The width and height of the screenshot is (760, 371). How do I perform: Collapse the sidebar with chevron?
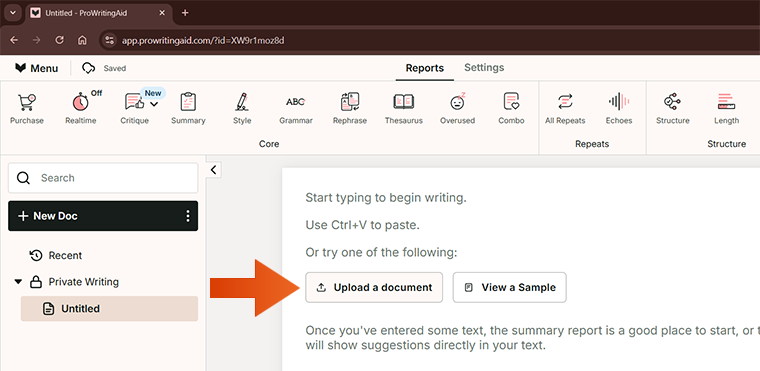[x=213, y=170]
